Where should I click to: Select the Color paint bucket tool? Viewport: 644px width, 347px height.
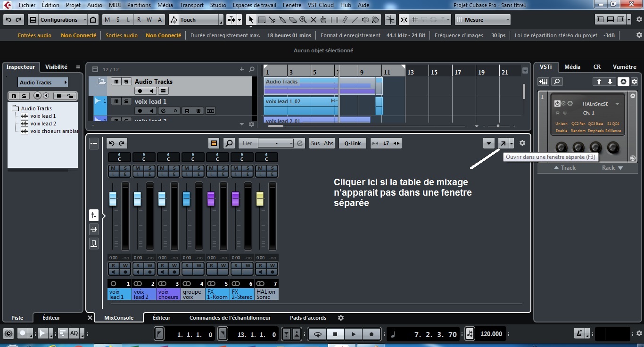[x=375, y=20]
